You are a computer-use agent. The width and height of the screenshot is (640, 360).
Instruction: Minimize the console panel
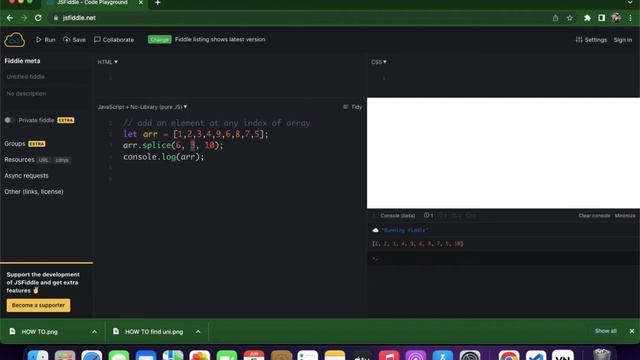[x=625, y=216]
